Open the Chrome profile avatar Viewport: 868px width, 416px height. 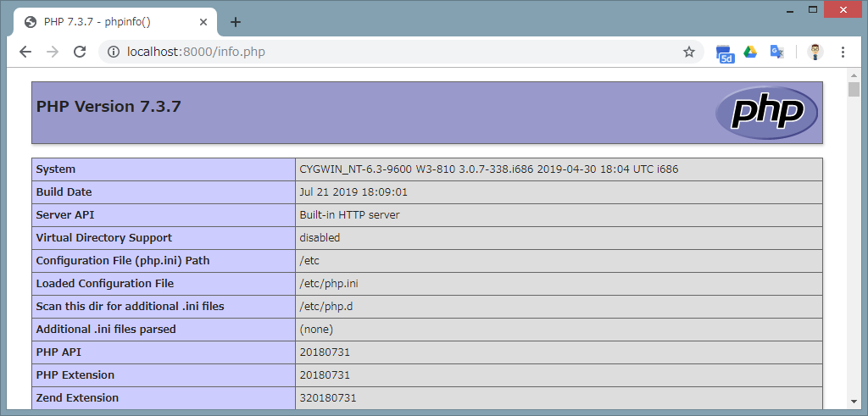tap(815, 52)
